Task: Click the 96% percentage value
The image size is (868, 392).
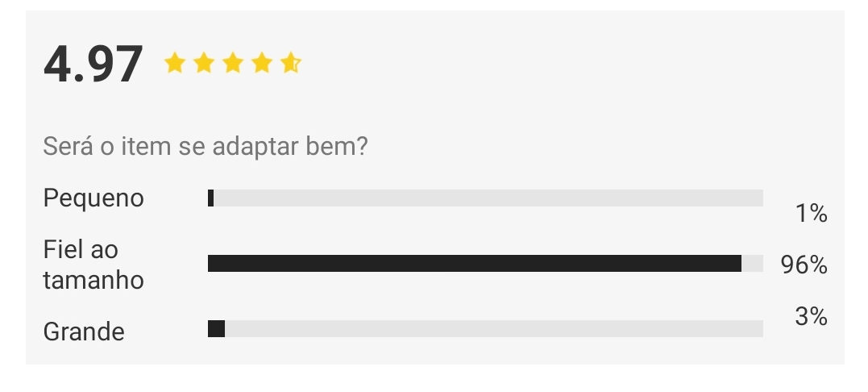Action: click(804, 265)
